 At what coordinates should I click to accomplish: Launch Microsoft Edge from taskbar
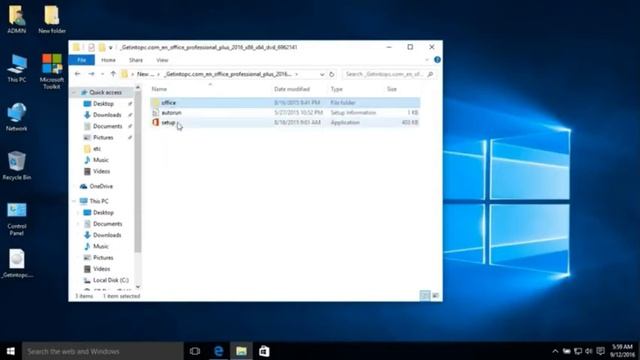218,351
